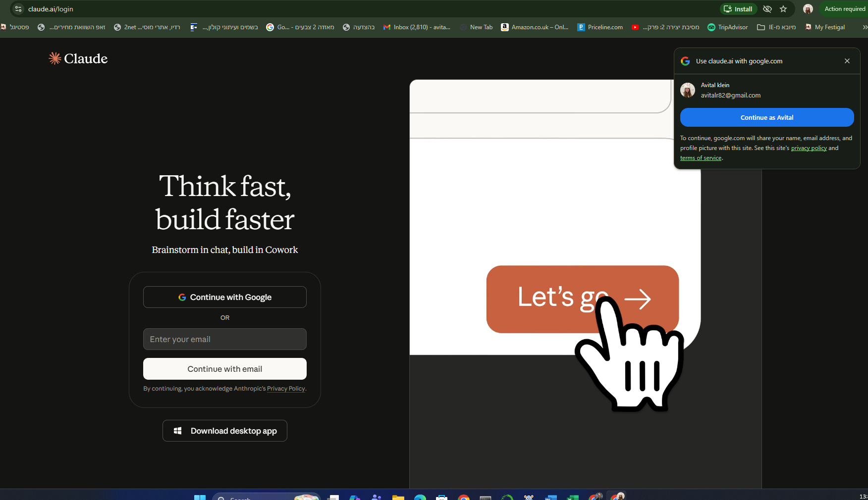
Task: Click the claude.ai/login address bar URL
Action: (51, 9)
